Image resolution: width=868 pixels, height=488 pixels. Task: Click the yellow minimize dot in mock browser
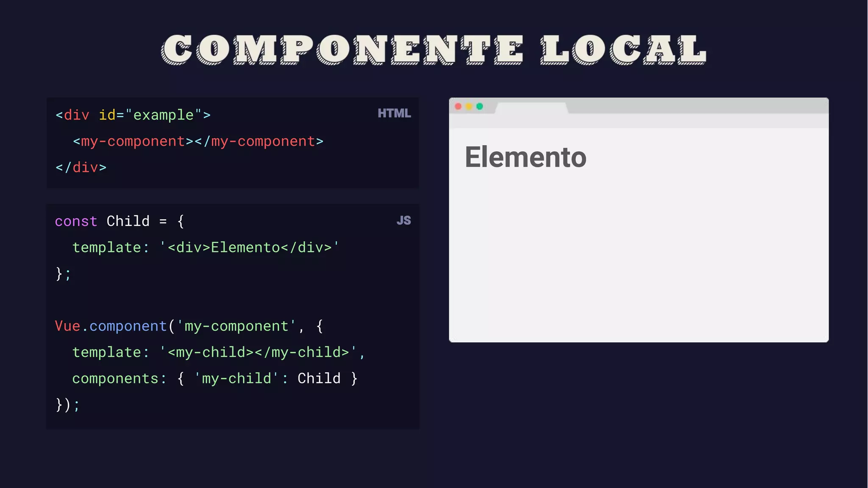tap(469, 106)
